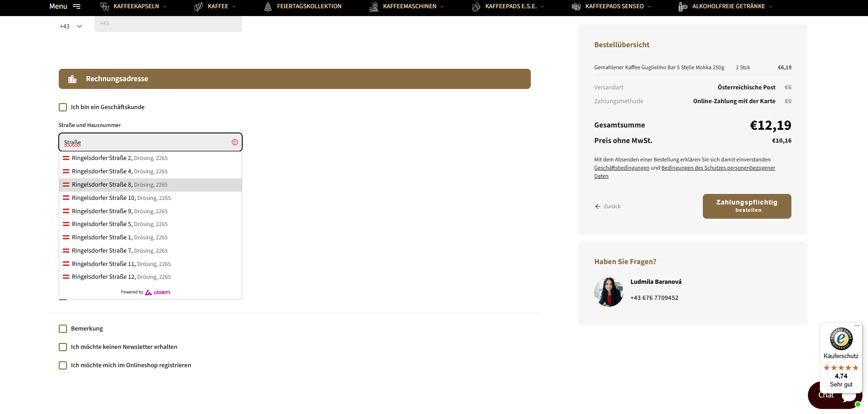This screenshot has height=414, width=868.
Task: Open the Kaffee menu item
Action: point(218,6)
